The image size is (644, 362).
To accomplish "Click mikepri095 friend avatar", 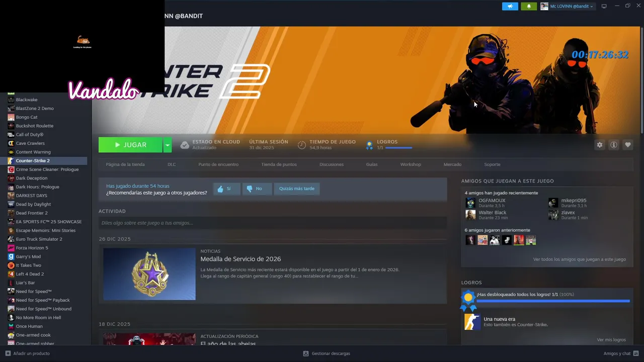I will point(553,203).
